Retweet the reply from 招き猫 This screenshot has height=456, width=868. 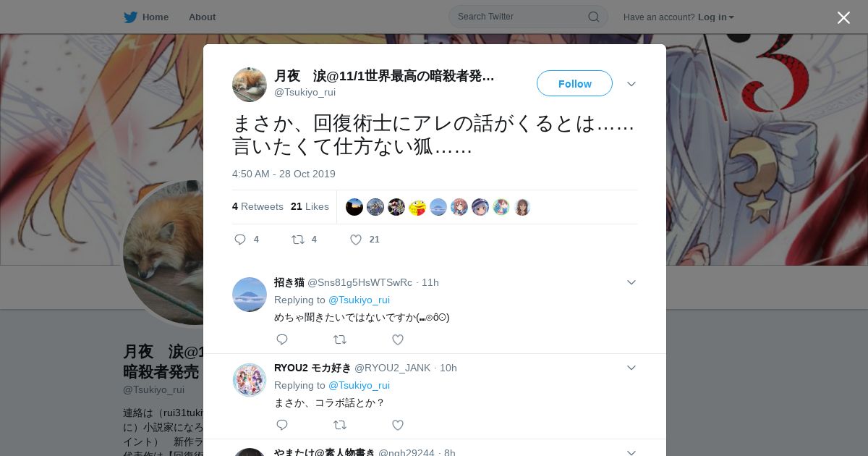(340, 339)
